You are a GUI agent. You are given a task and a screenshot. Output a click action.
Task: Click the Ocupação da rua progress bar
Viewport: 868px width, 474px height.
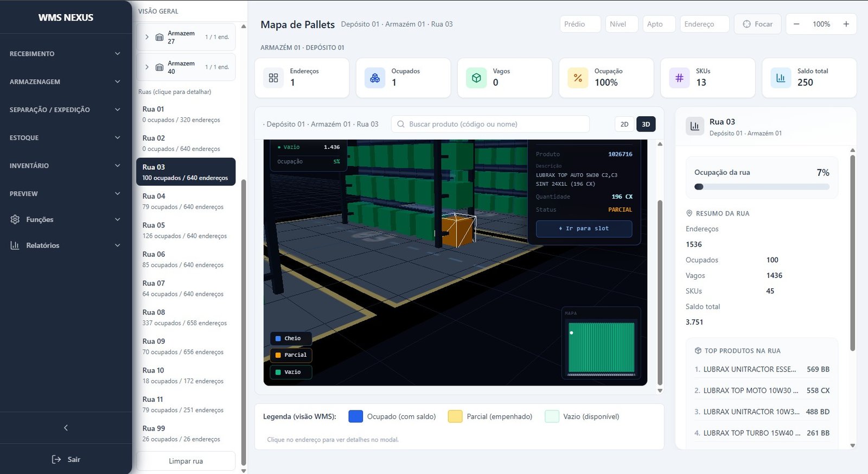click(761, 187)
